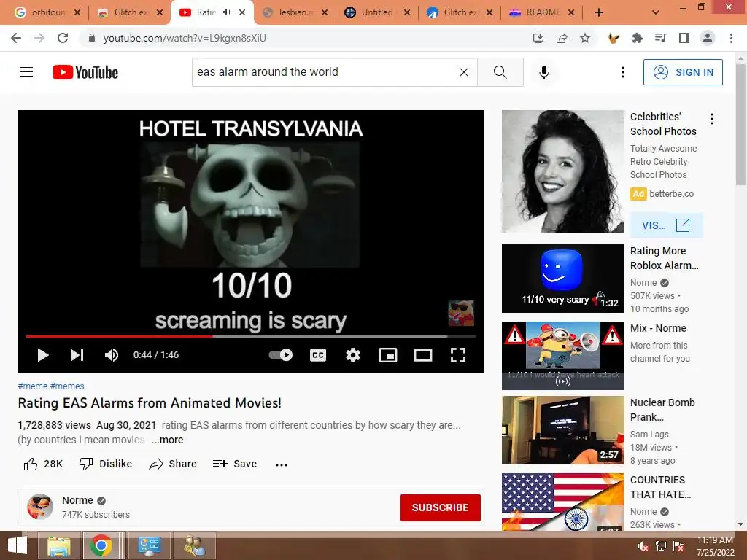Go back in browser history
The image size is (747, 560).
point(16,38)
